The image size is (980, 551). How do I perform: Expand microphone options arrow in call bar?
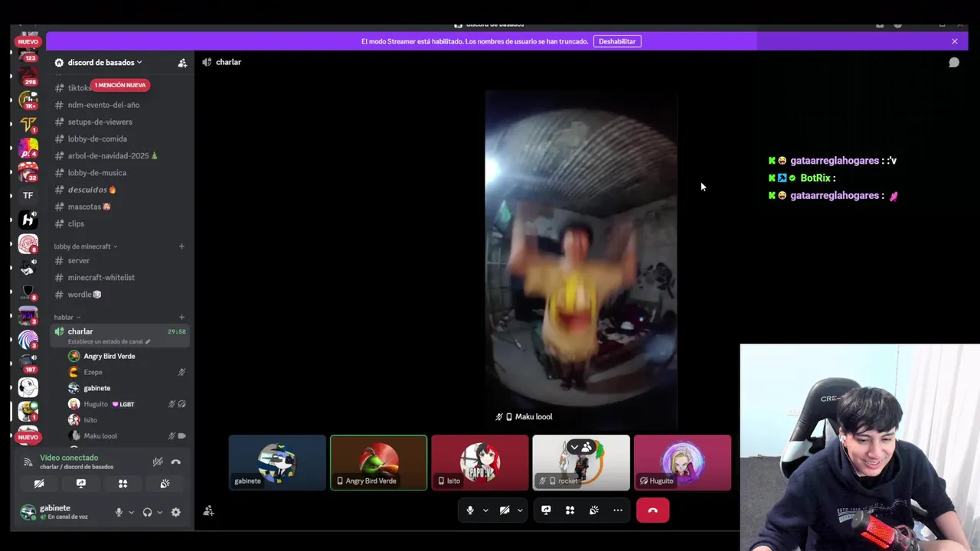[x=485, y=510]
